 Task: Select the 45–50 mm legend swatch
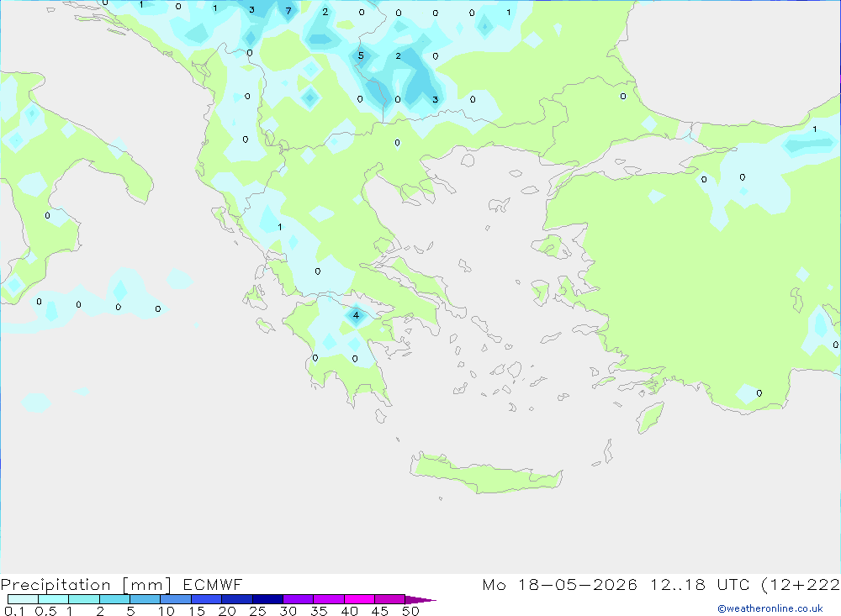point(389,599)
